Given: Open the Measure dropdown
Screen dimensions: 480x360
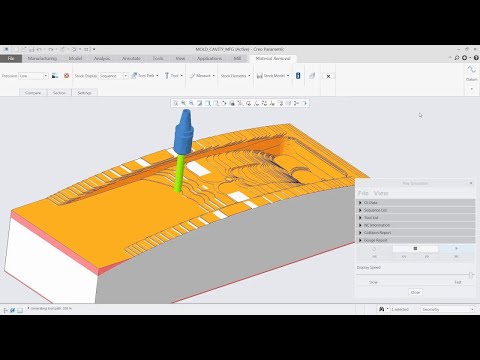Looking at the screenshot, I should (202, 76).
